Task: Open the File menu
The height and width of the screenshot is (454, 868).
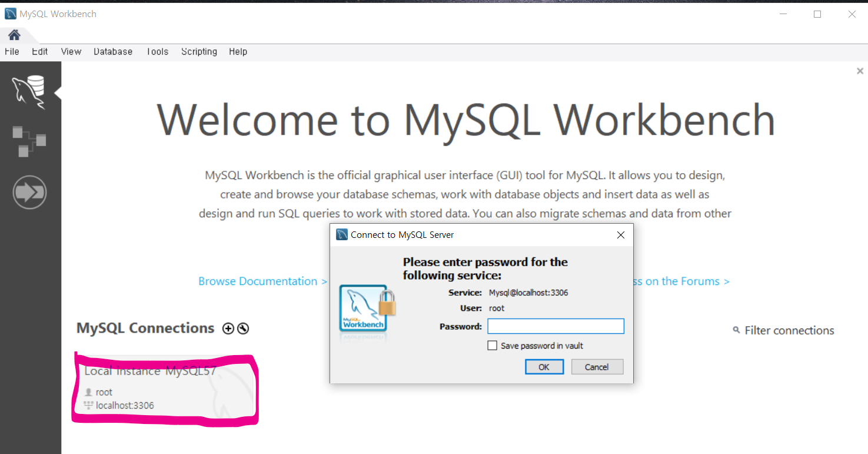Action: [12, 52]
